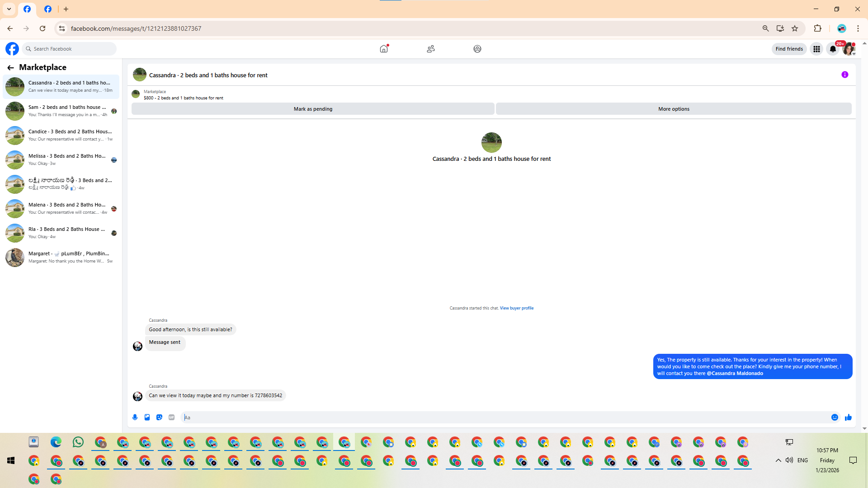Open the tab search dropdown arrow
This screenshot has width=868, height=488.
coord(9,9)
